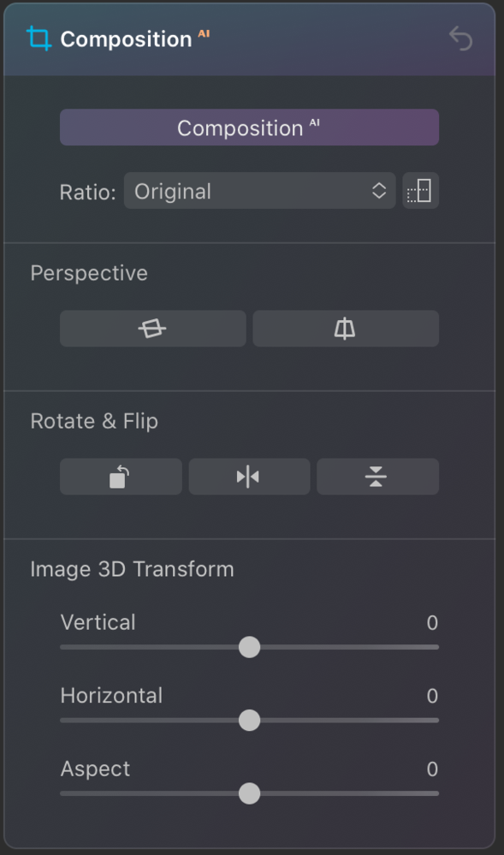The height and width of the screenshot is (855, 504).
Task: Select the Vertical value field showing 0
Action: click(x=432, y=623)
